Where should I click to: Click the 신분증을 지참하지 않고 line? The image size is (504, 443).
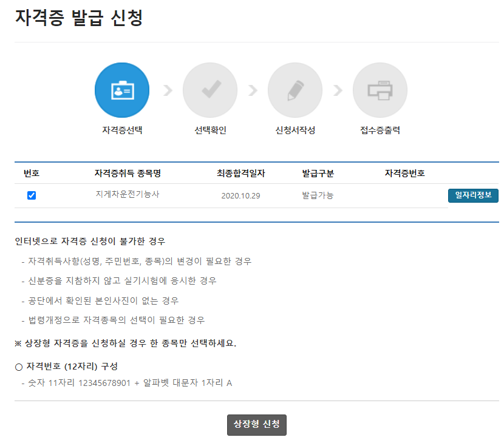click(119, 281)
